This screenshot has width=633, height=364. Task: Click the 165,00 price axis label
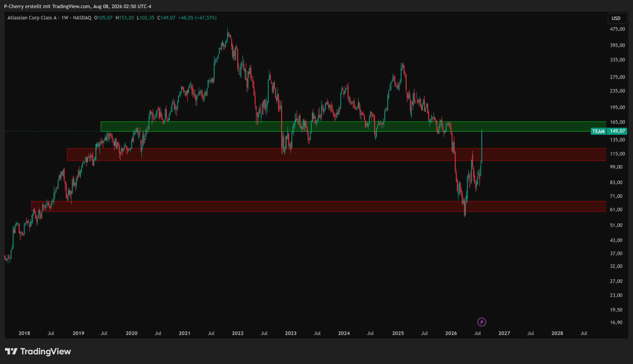click(x=617, y=122)
